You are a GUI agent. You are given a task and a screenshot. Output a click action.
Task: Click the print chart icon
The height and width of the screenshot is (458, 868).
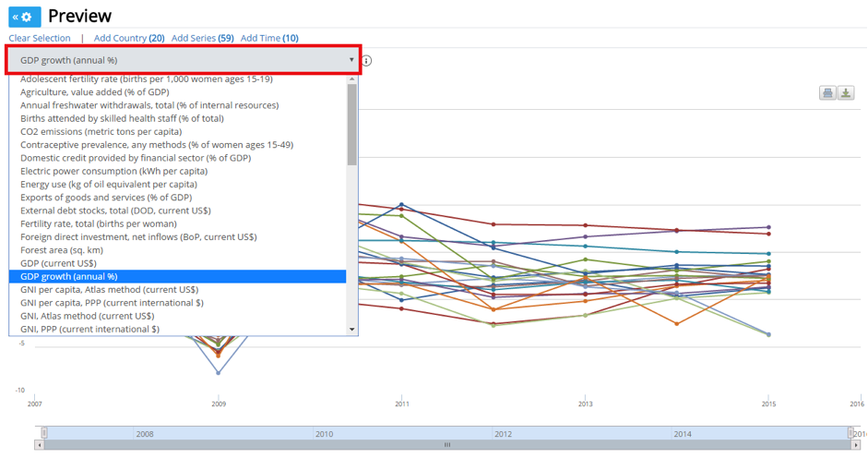(x=828, y=93)
